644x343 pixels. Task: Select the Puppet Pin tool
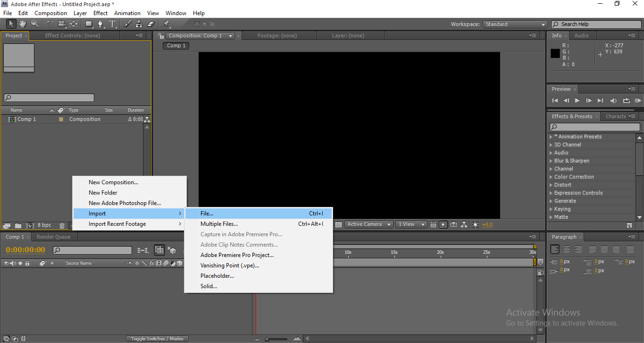click(x=167, y=24)
